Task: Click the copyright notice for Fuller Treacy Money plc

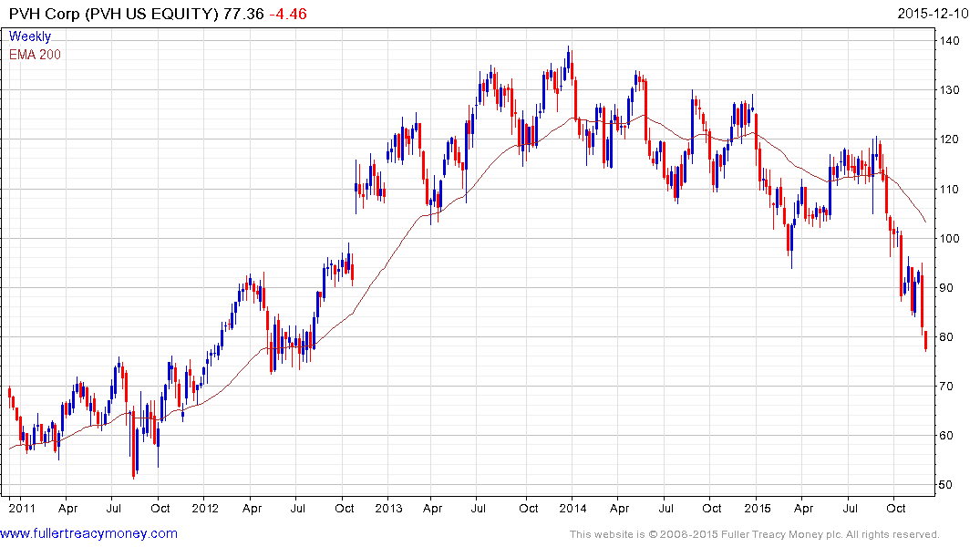Action: click(x=755, y=534)
